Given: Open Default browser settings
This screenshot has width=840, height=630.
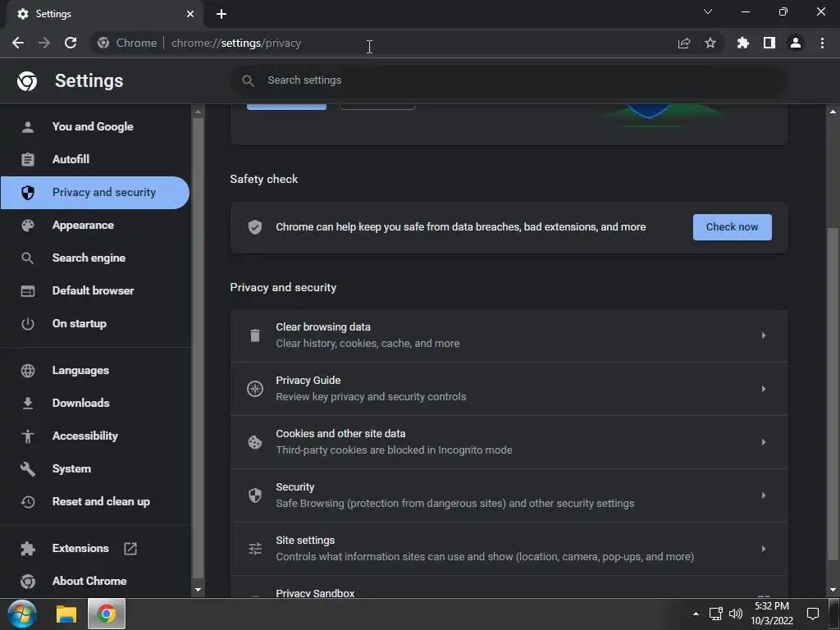Looking at the screenshot, I should [x=95, y=291].
